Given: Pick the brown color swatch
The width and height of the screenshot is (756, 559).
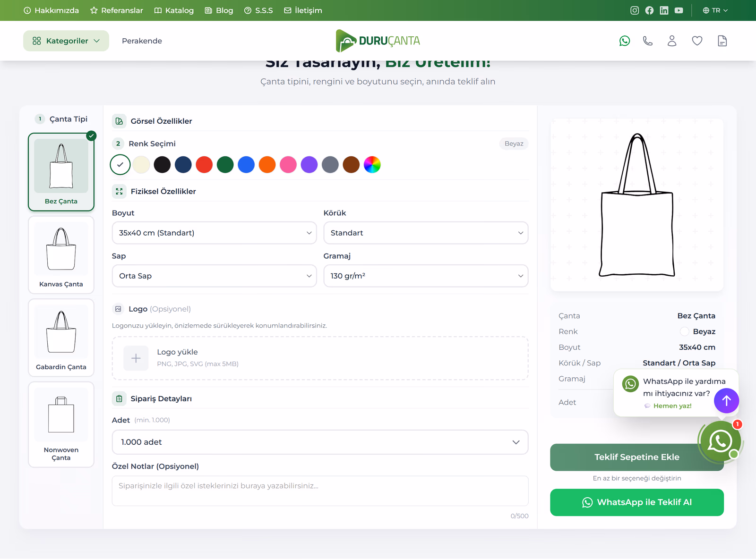Looking at the screenshot, I should [x=351, y=165].
